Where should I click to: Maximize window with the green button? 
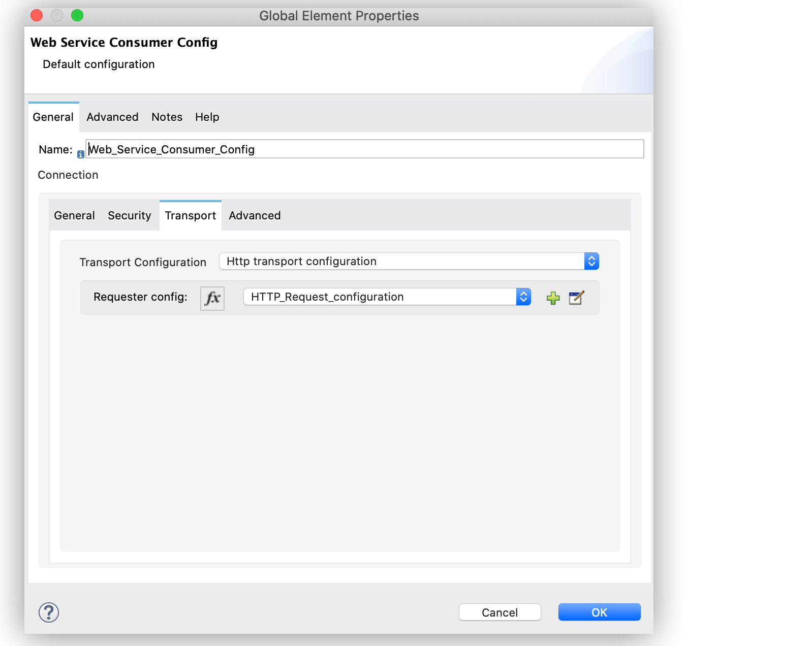(x=77, y=15)
